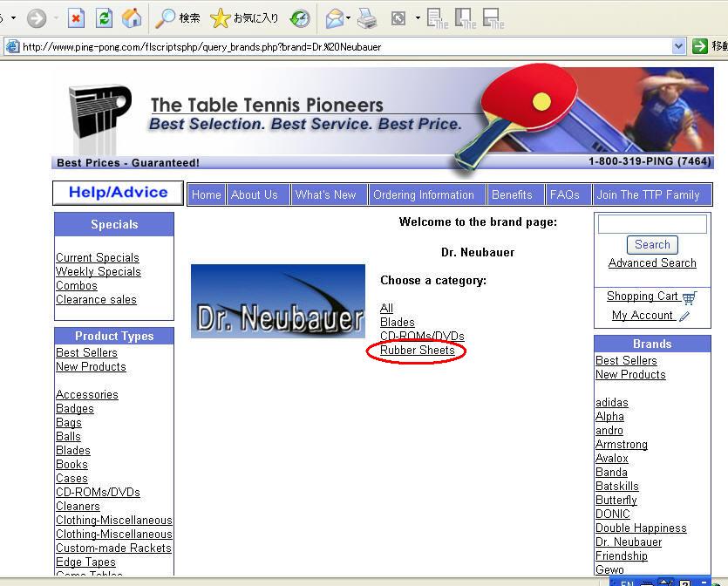Choose the All category link
The image size is (728, 586).
pyautogui.click(x=387, y=309)
